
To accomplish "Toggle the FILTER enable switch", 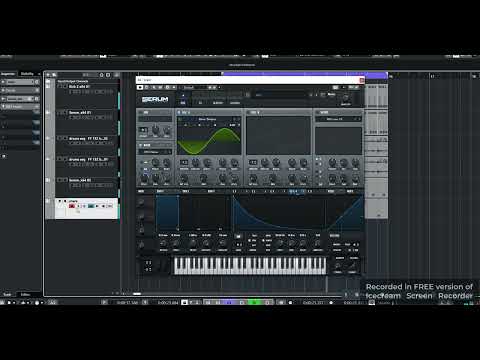I will [318, 113].
